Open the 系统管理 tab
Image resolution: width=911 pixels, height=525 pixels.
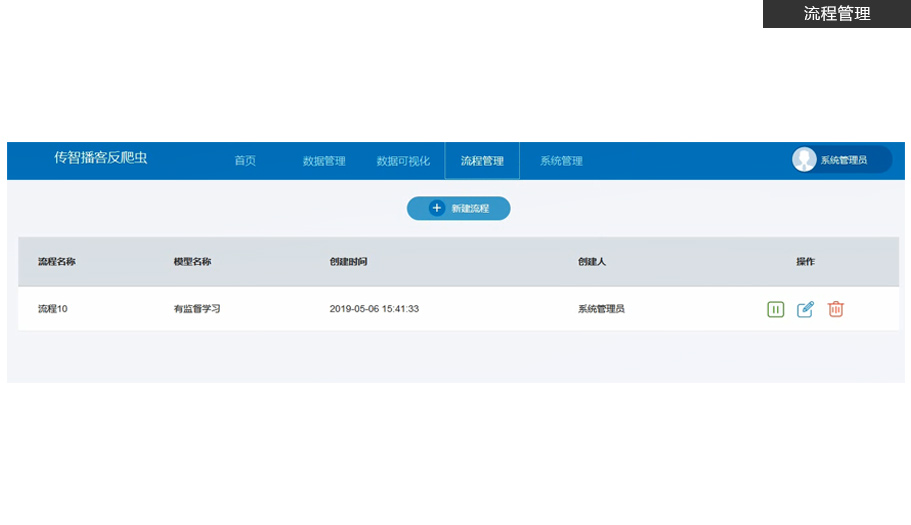tap(561, 161)
